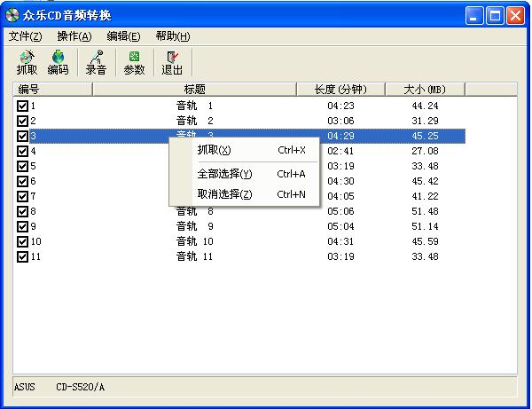
Task: Choose 抓取 from the context menu
Action: pyautogui.click(x=214, y=150)
